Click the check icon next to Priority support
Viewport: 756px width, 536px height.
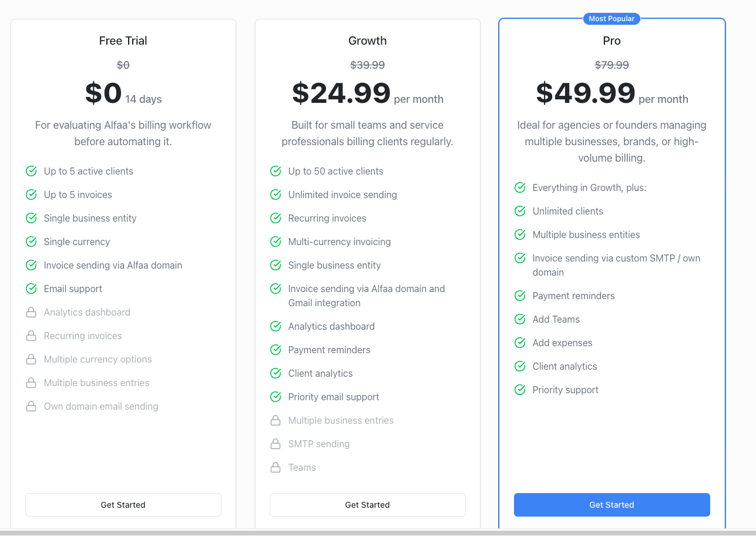point(520,390)
